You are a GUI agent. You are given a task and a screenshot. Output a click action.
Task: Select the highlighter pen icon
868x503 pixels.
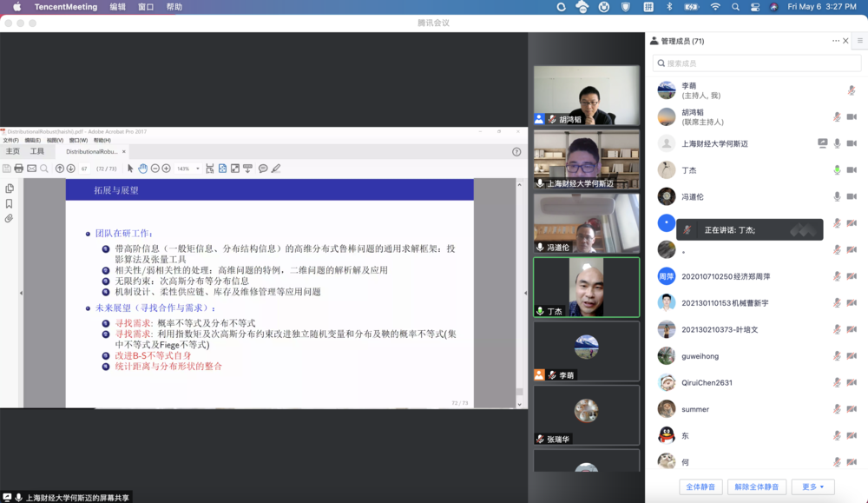[x=274, y=167]
